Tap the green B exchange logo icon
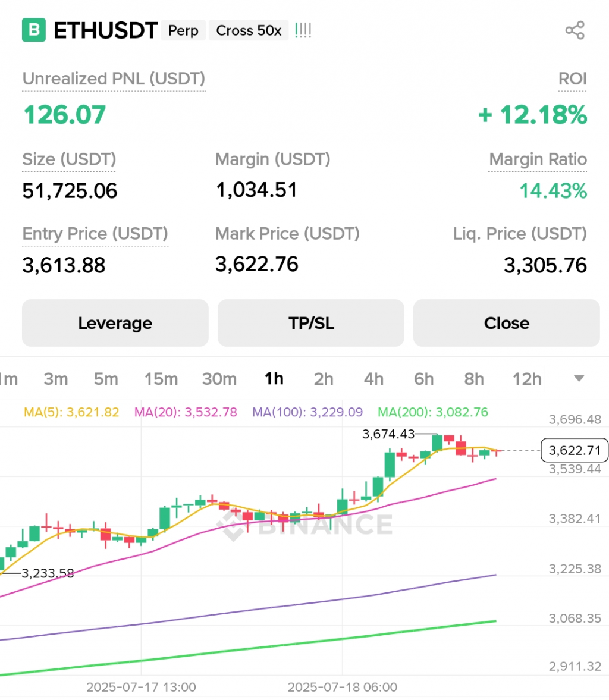Screen dimensions: 609x700 [34, 30]
